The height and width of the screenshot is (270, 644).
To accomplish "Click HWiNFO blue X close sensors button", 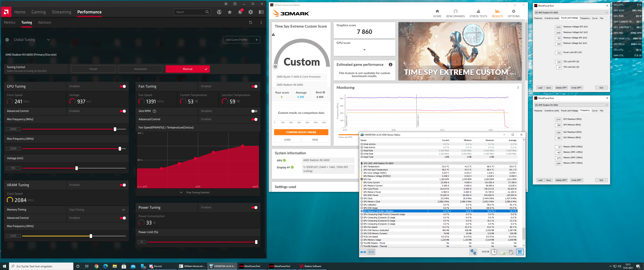I will point(520,252).
